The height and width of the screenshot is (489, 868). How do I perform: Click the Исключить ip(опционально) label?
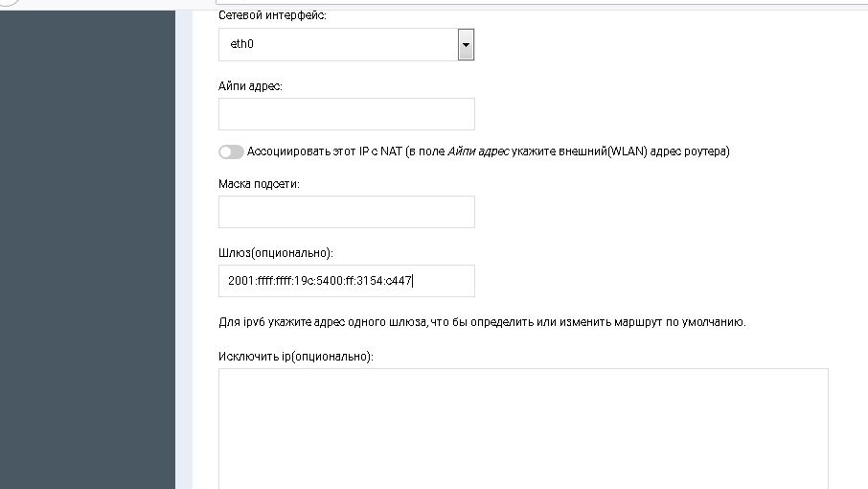pos(295,356)
